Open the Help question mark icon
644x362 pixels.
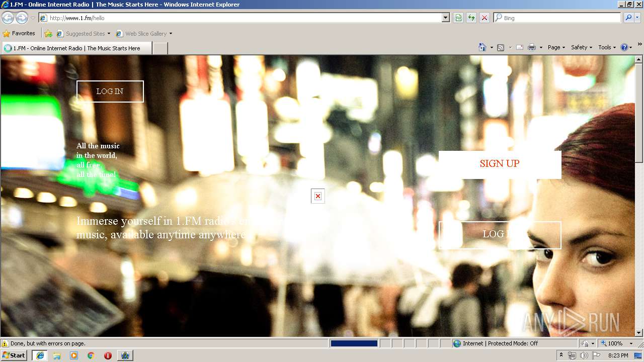[x=624, y=47]
